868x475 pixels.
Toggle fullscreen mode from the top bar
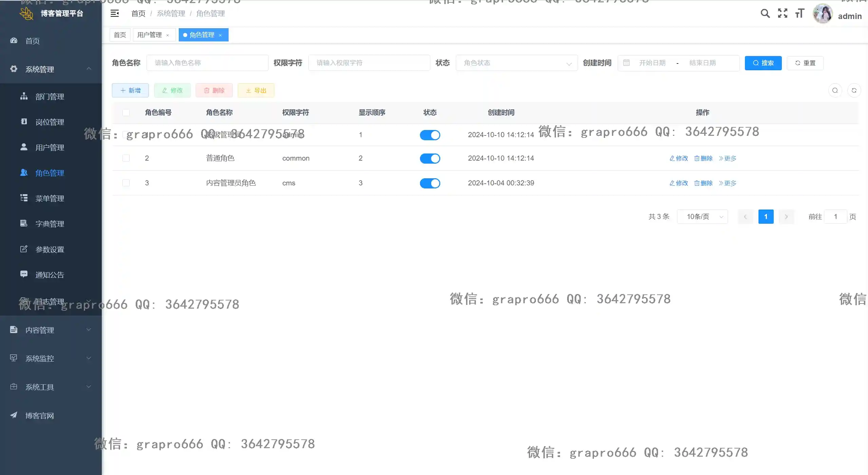pyautogui.click(x=783, y=14)
